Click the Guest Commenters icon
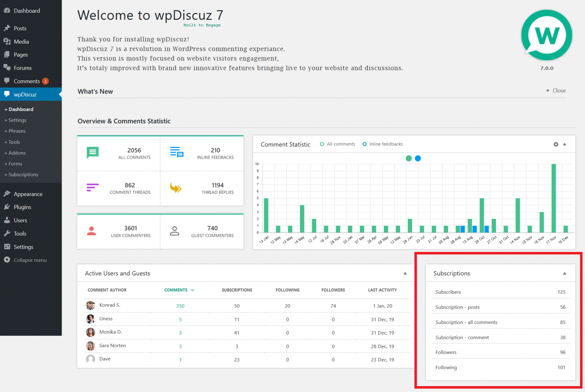This screenshot has height=392, width=585. coord(175,231)
